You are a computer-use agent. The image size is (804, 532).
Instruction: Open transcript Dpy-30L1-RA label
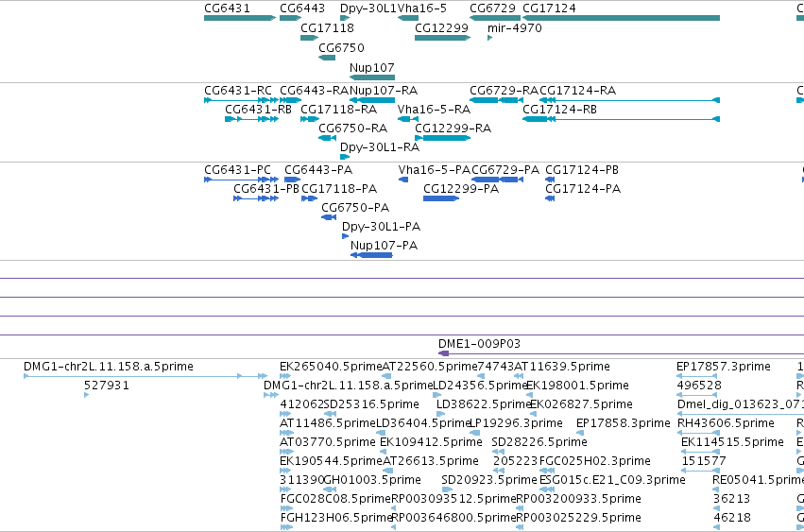point(380,147)
